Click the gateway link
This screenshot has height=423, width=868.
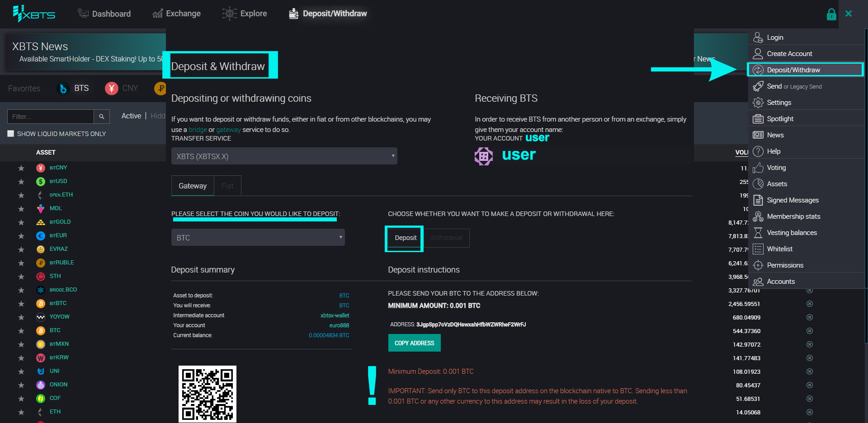click(228, 130)
